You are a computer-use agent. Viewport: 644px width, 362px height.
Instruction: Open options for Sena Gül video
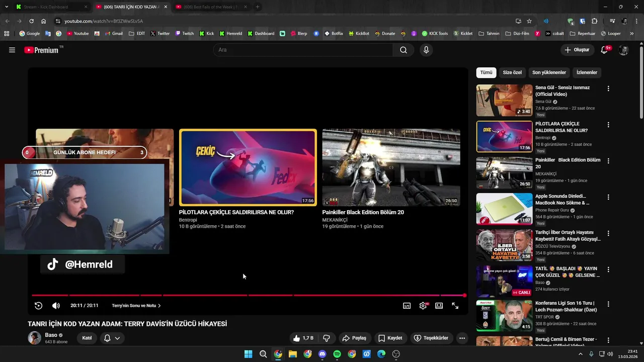point(608,88)
